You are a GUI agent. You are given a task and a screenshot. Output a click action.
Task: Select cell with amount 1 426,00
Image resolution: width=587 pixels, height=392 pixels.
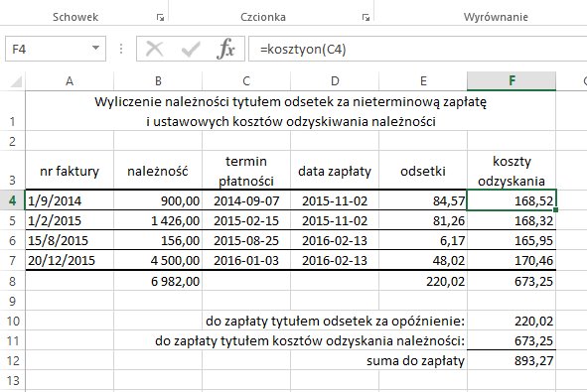158,220
